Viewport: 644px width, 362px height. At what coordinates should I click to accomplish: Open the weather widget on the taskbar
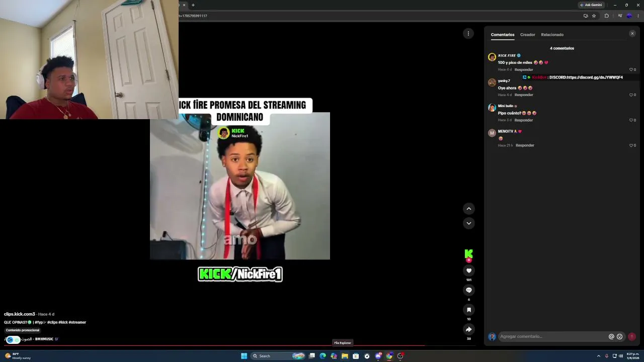[18, 356]
